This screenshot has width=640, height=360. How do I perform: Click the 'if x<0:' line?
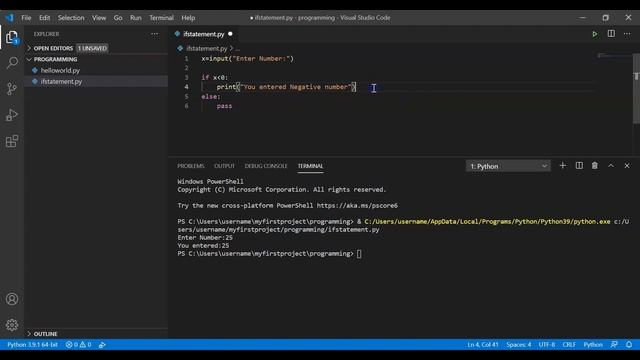[214, 77]
